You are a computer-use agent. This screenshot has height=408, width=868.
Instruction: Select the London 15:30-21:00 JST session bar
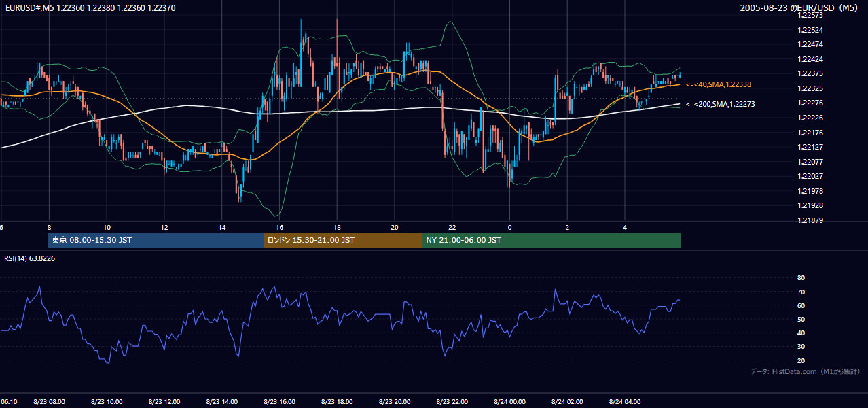343,240
